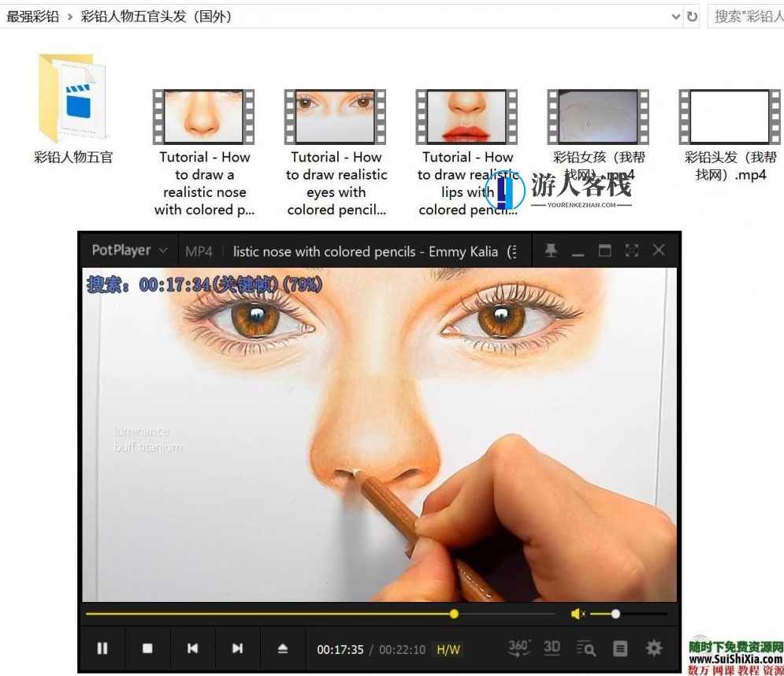Screen dimensions: 784x676
Task: Click the 最强彩铅 breadcrumb segment
Action: [x=32, y=17]
